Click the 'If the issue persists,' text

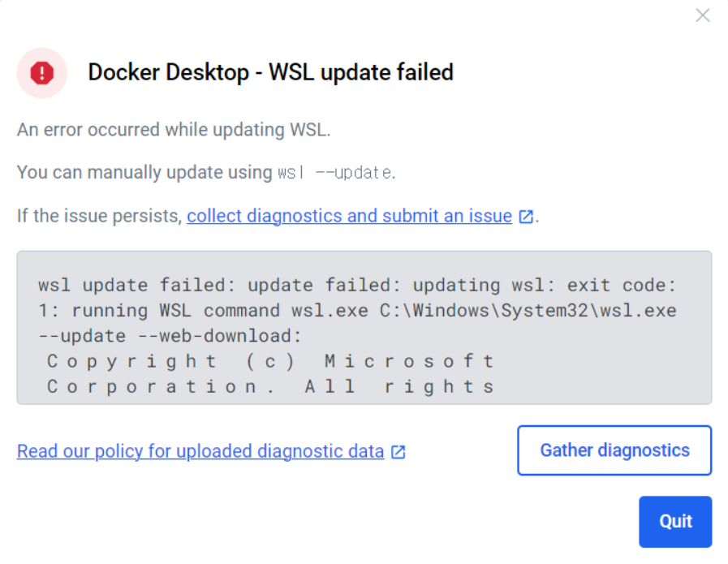[x=100, y=217]
